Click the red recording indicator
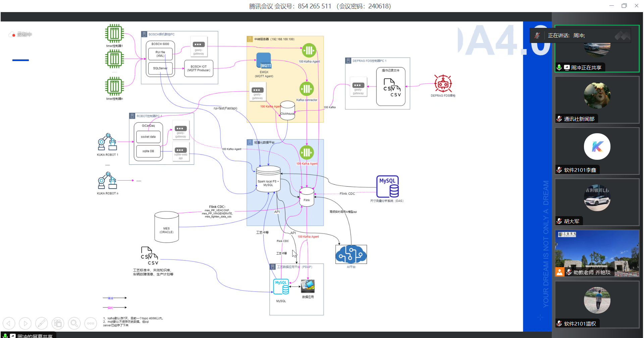Screen dimensions: 644x338 (x=13, y=35)
